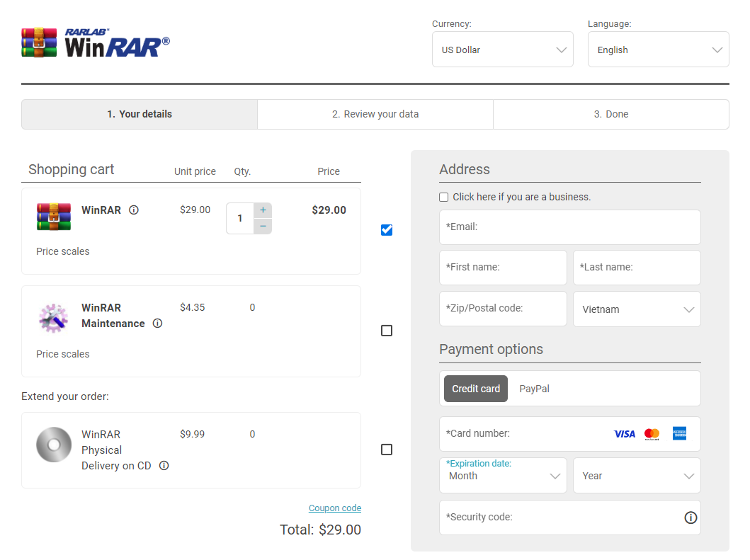This screenshot has height=560, width=750.
Task: Increase WinRAR quantity with plus button
Action: (263, 210)
